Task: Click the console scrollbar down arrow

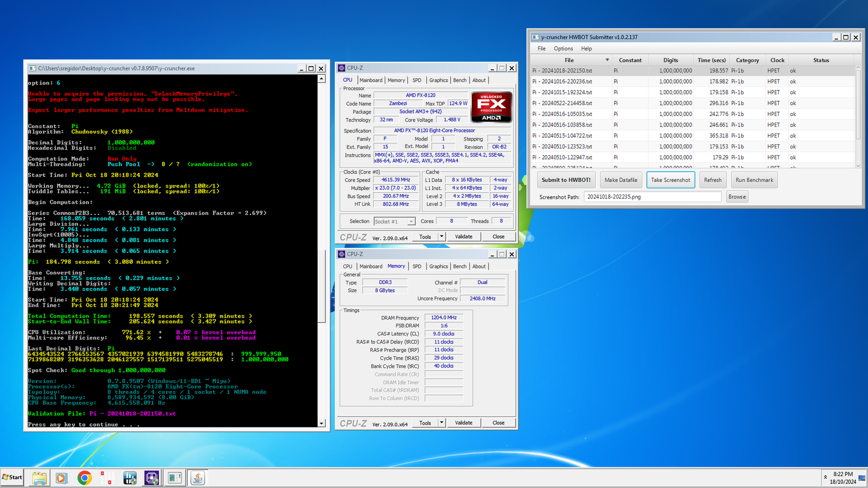Action: click(321, 423)
